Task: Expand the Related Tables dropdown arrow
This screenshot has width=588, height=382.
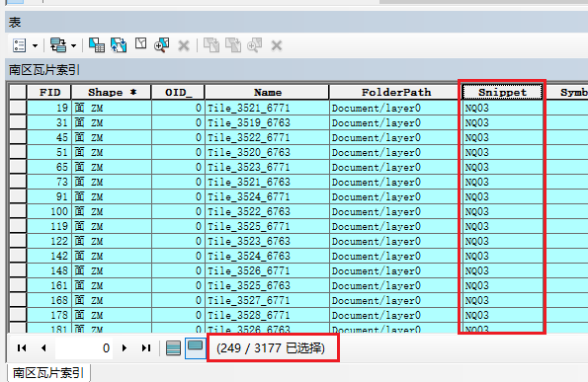Action: [x=73, y=46]
